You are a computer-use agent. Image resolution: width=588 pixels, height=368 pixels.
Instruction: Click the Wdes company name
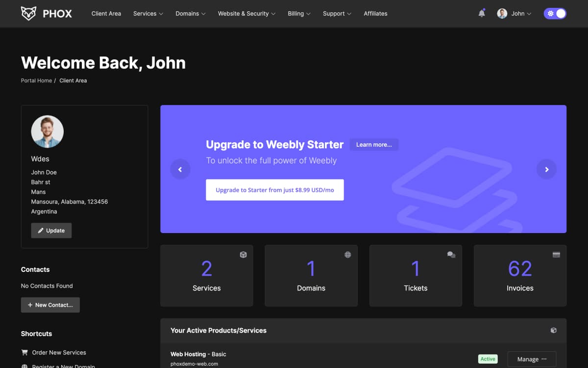40,159
